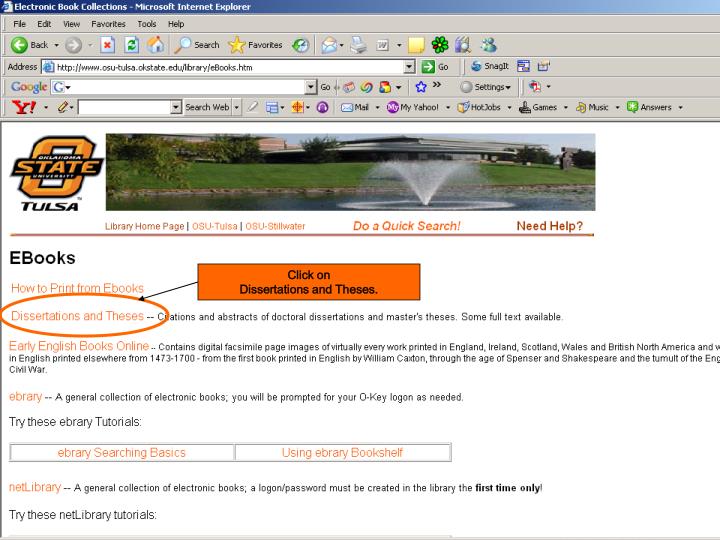The width and height of the screenshot is (720, 540).
Task: Open the Google toolbar search box dropdown
Action: [311, 87]
